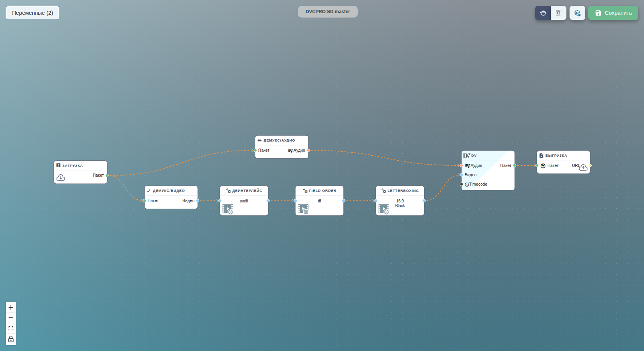Select the Загрузка node header
The width and height of the screenshot is (644, 351).
click(80, 165)
